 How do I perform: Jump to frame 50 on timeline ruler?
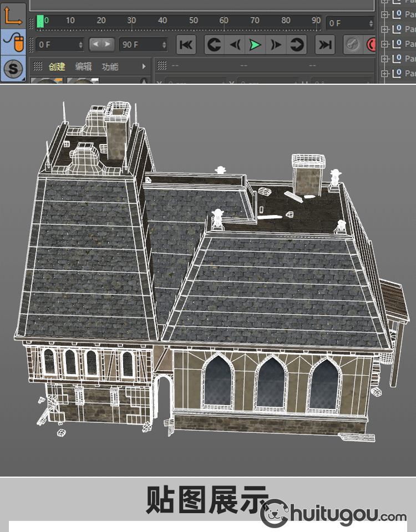tap(194, 21)
